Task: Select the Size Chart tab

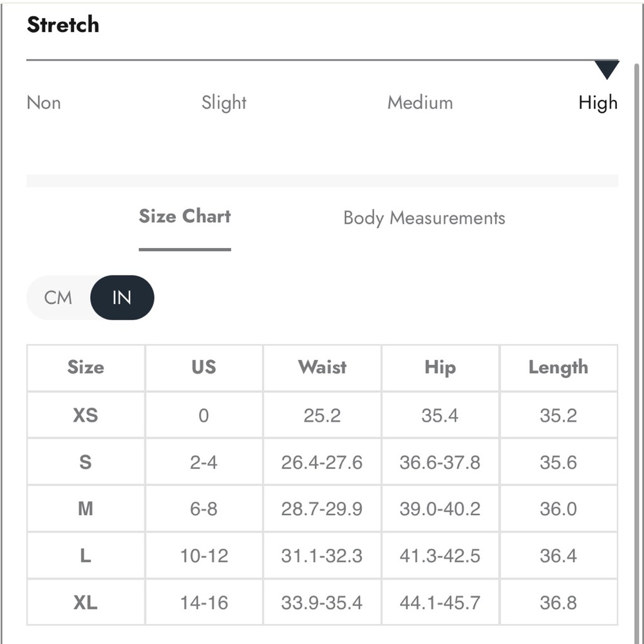Action: tap(185, 216)
